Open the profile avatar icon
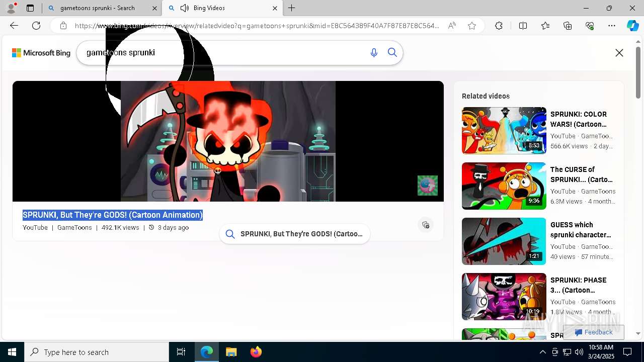Viewport: 644px width, 362px height. 11,8
